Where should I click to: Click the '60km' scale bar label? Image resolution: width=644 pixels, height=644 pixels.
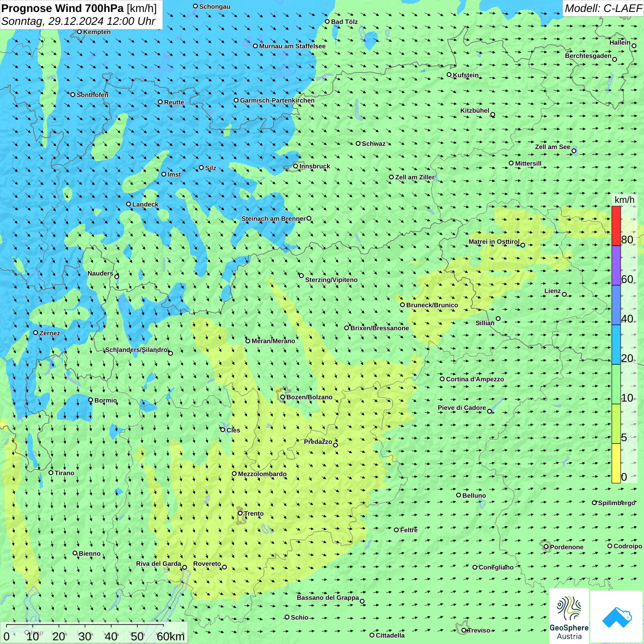pos(171,636)
